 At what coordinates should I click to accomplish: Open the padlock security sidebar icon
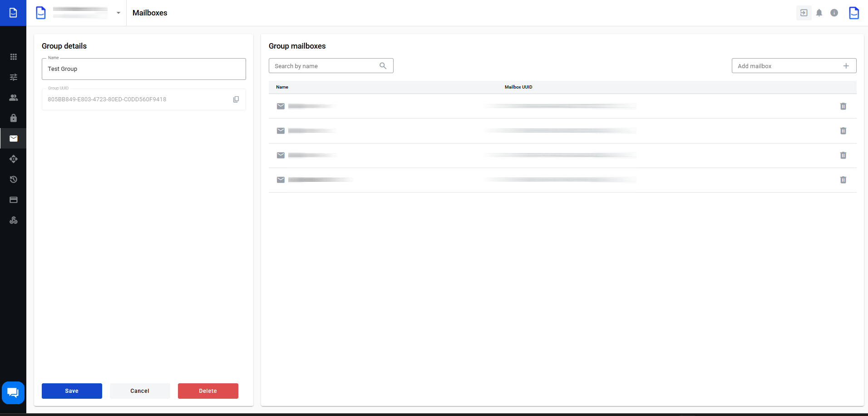[14, 118]
